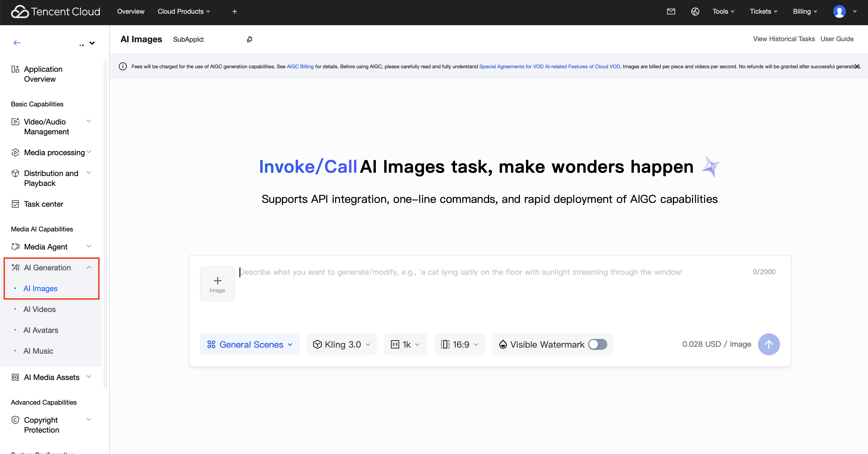The image size is (868, 454).
Task: Change model from Kling 3.0 dropdown
Action: [342, 344]
